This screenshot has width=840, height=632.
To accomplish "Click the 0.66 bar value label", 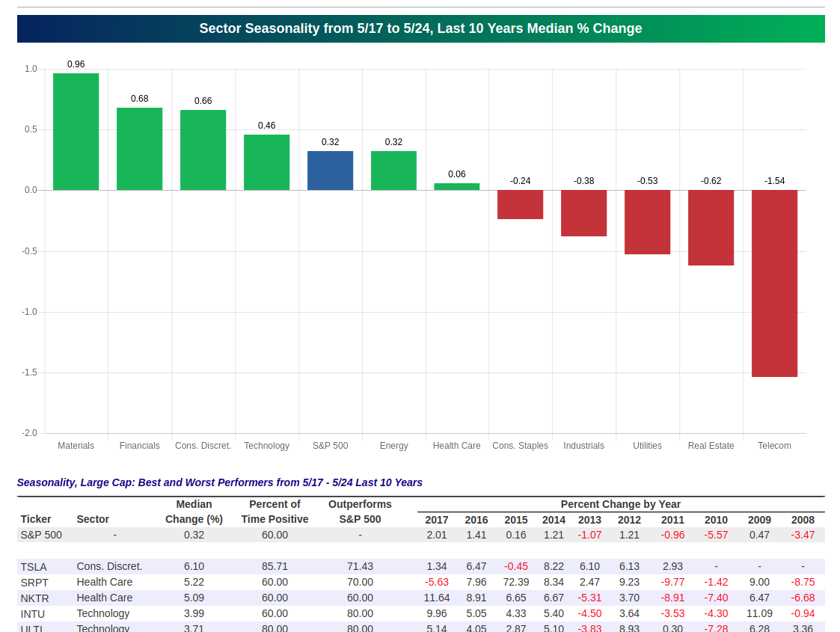I will point(203,101).
